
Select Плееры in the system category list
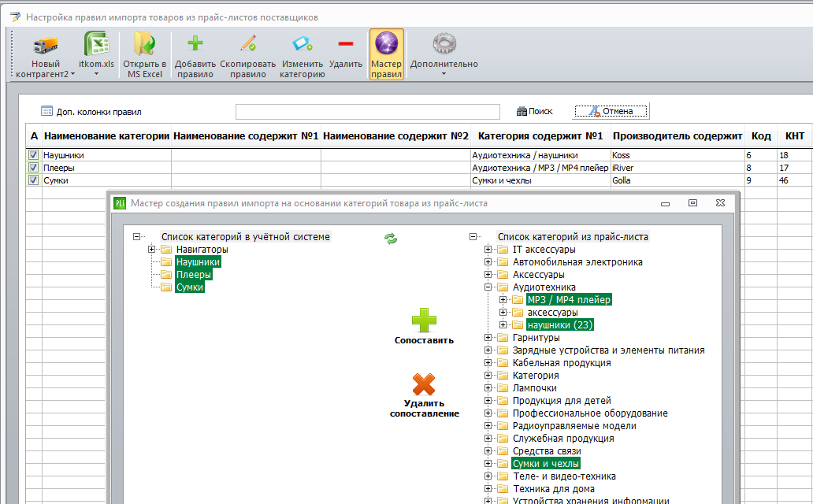pos(194,274)
